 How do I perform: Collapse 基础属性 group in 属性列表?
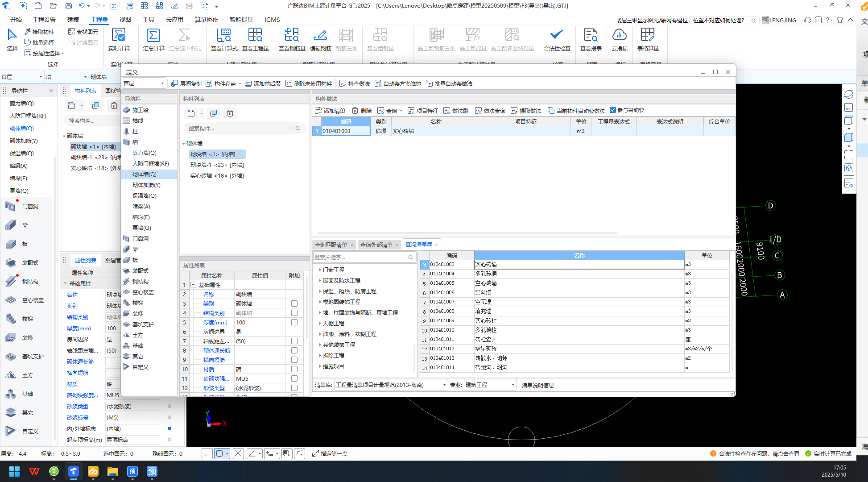pyautogui.click(x=194, y=285)
